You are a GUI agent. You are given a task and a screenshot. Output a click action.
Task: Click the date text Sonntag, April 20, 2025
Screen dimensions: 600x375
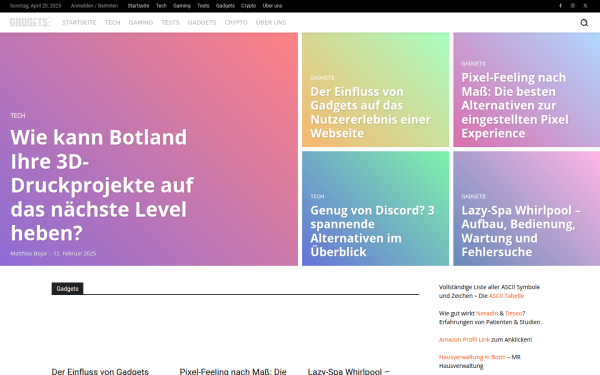point(36,6)
